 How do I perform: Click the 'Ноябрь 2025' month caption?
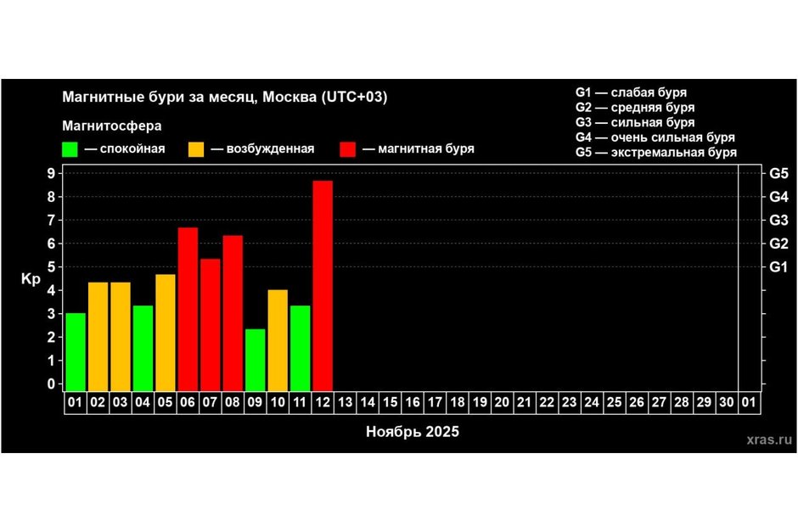(x=413, y=431)
